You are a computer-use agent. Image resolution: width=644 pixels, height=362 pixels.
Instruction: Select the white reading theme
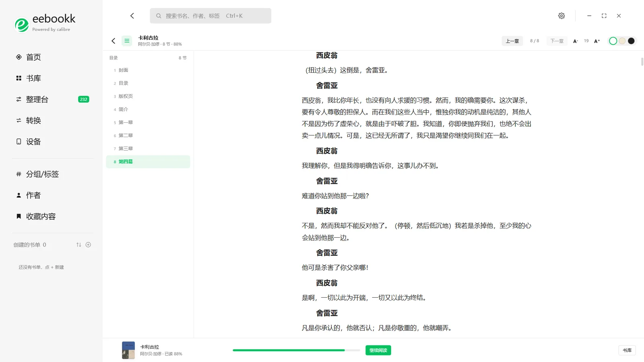(x=613, y=41)
